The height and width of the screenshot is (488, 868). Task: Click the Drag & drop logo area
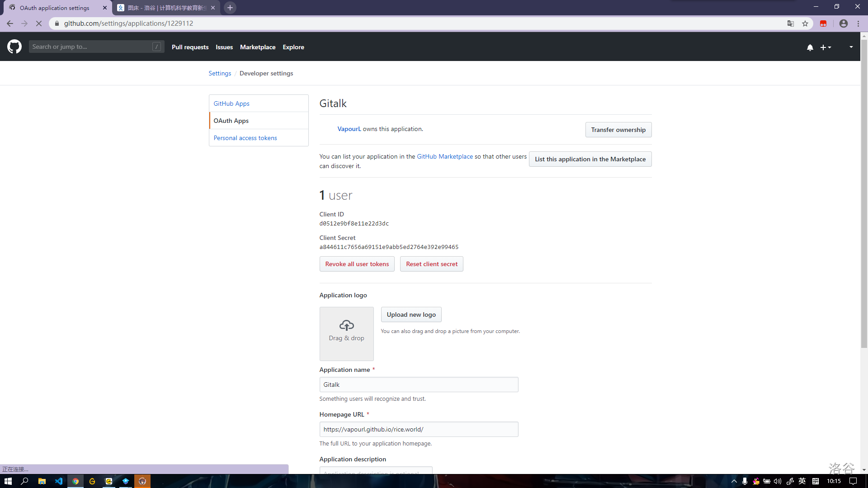click(x=346, y=334)
